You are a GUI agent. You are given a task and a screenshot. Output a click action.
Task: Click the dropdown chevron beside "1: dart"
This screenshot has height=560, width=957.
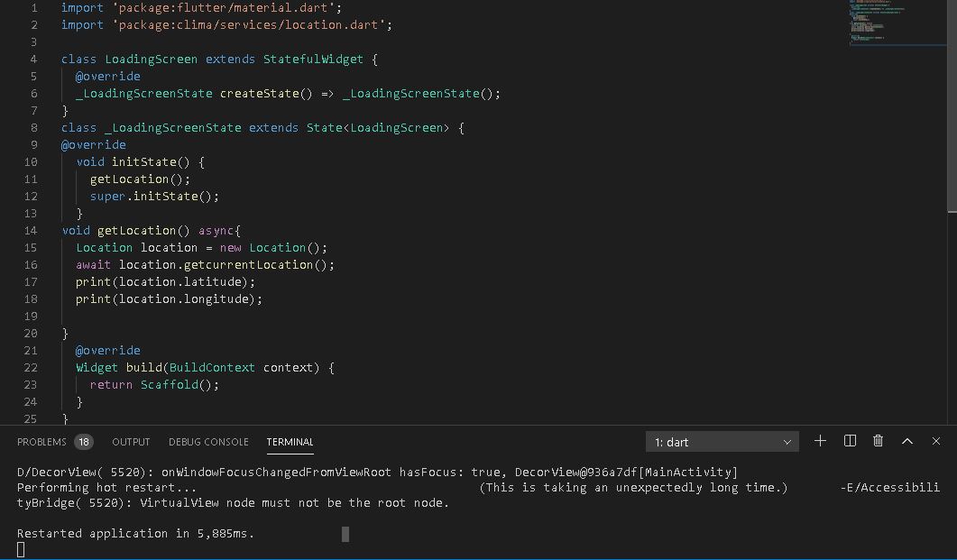tap(787, 441)
